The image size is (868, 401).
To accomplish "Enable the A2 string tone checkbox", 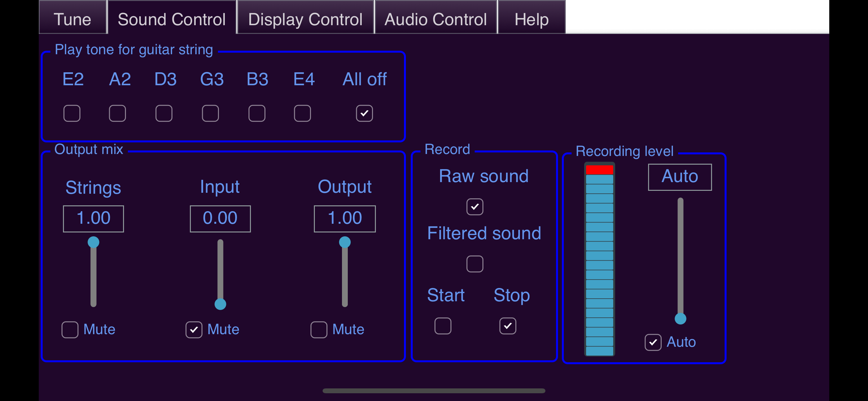I will click(117, 113).
